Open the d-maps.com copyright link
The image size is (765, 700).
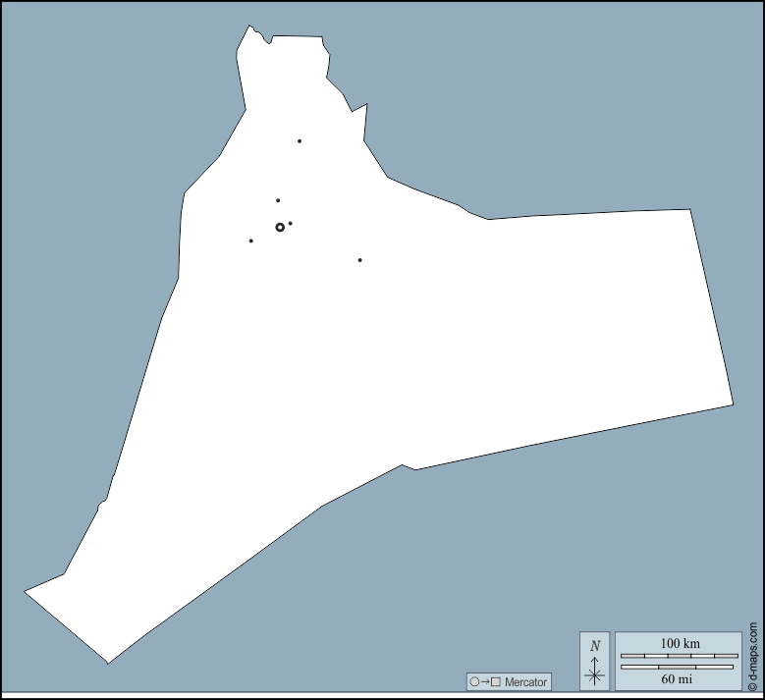pos(752,658)
